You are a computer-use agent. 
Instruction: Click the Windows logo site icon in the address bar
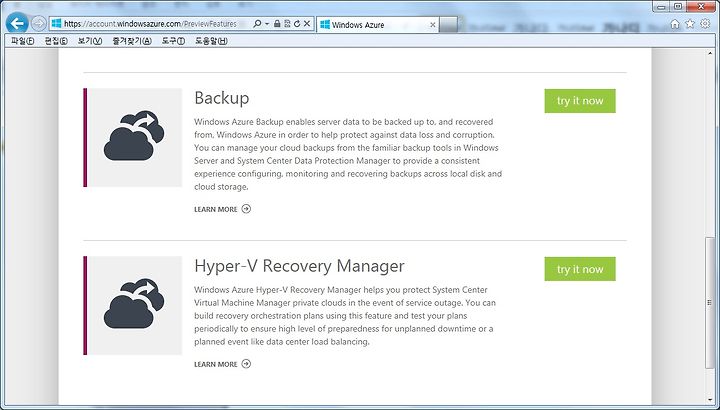(56, 24)
